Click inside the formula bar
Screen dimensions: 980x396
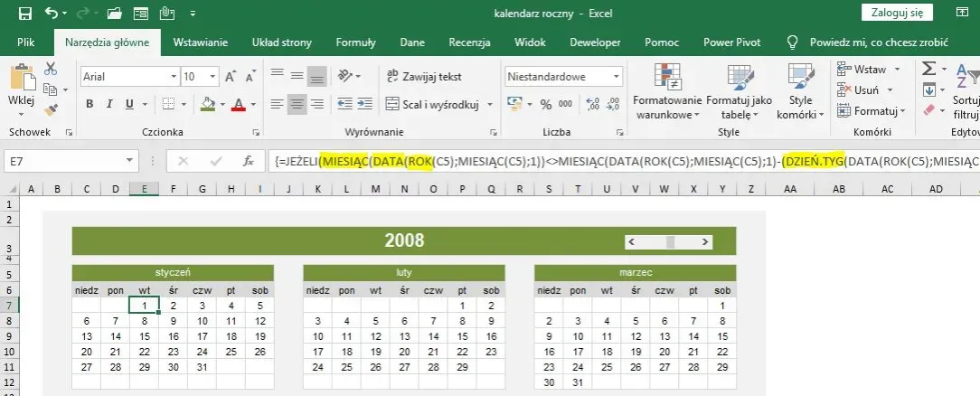coord(625,161)
